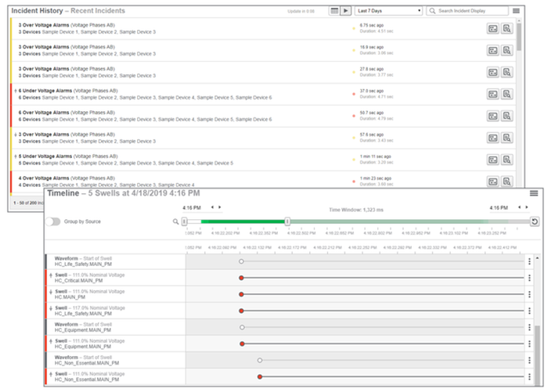The image size is (548, 392).
Task: Select 'Swell – 117.0% Nominal Voltage' row label
Action: (90, 307)
